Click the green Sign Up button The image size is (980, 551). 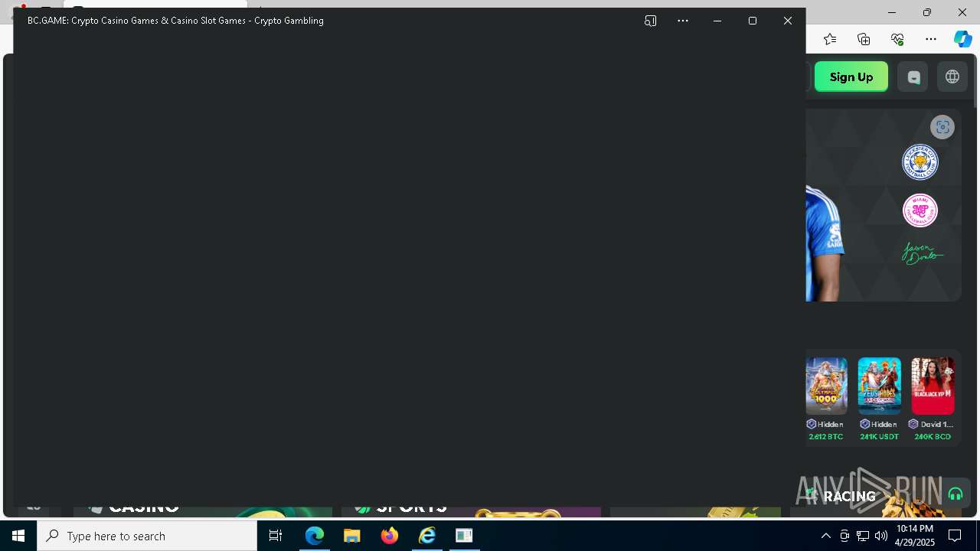point(851,77)
